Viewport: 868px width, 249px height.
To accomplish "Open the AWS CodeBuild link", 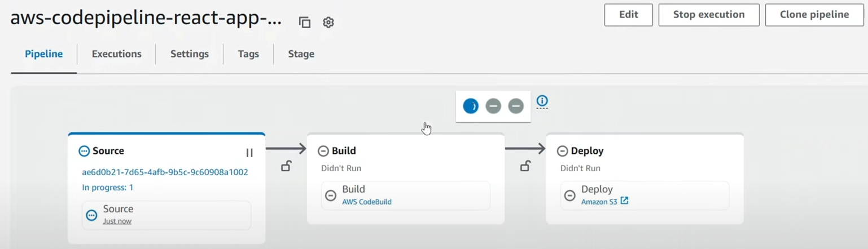I will (367, 202).
